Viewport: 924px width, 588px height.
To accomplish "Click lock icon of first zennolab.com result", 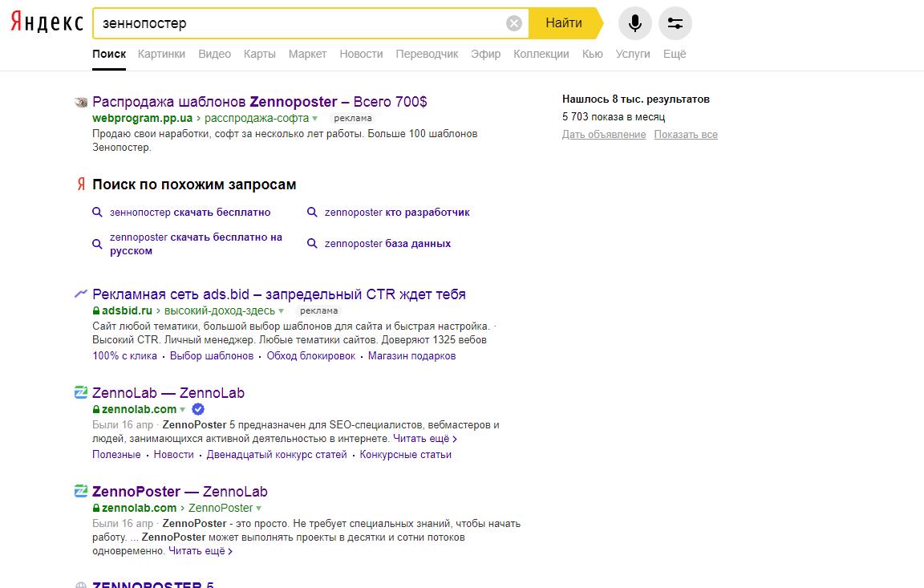I will tap(96, 409).
